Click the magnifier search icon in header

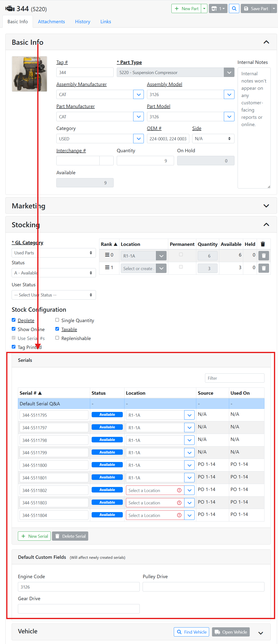tap(234, 8)
